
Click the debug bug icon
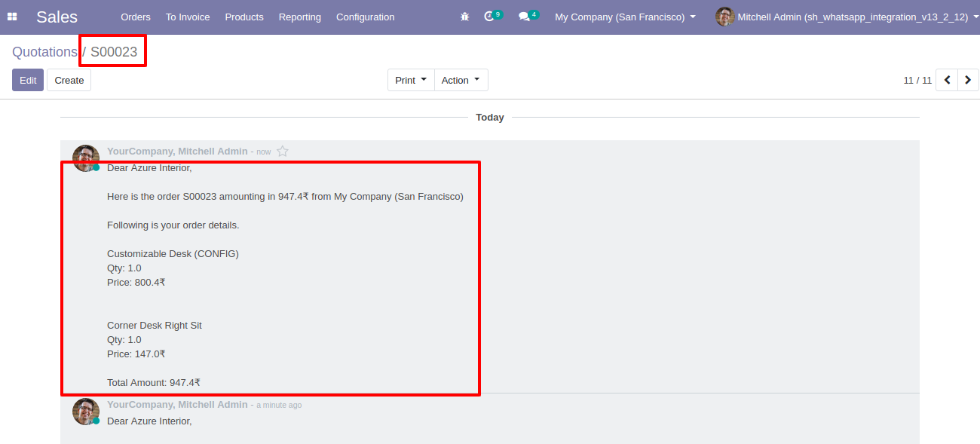[464, 17]
